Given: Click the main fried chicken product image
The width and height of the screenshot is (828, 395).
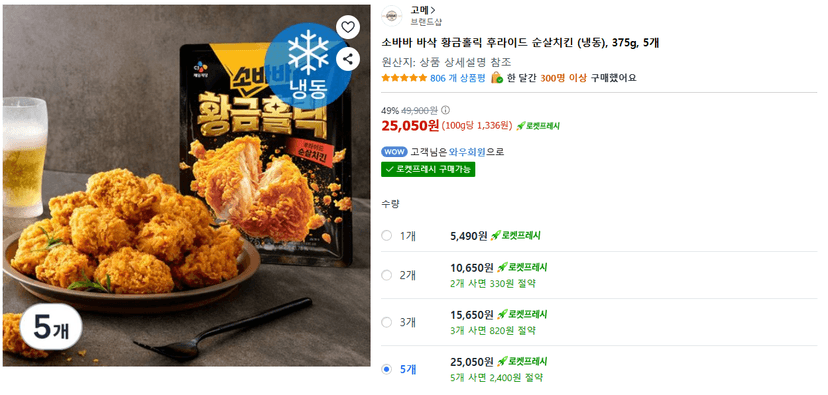Looking at the screenshot, I should [x=187, y=186].
